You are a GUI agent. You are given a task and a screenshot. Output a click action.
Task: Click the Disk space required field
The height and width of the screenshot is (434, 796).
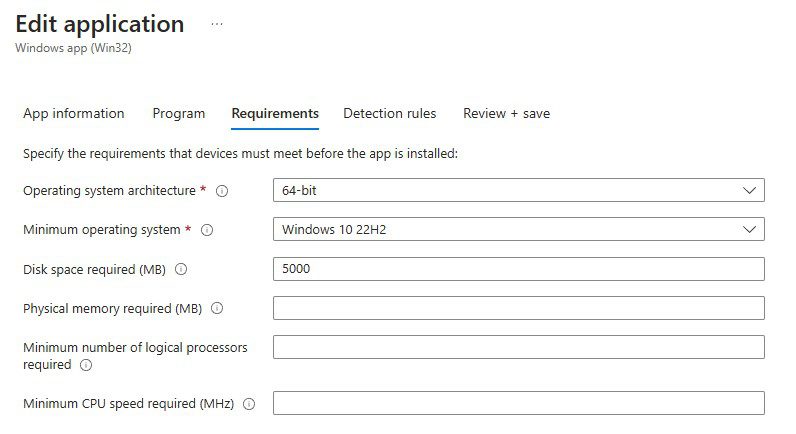pos(518,269)
